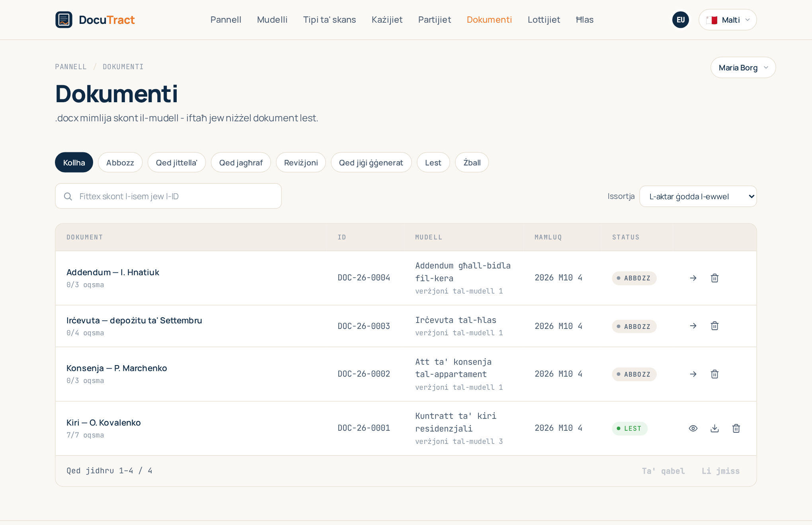The image size is (812, 525).
Task: Click the Ta' qabel pagination button
Action: click(x=663, y=471)
